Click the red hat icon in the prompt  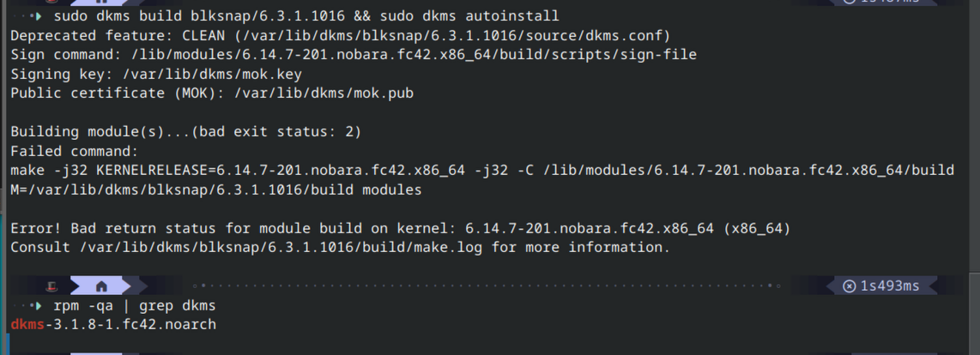tap(51, 286)
